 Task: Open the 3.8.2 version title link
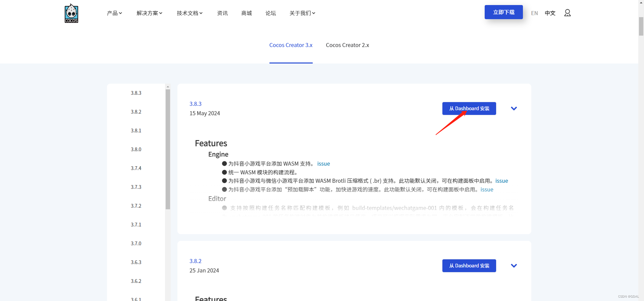point(196,261)
